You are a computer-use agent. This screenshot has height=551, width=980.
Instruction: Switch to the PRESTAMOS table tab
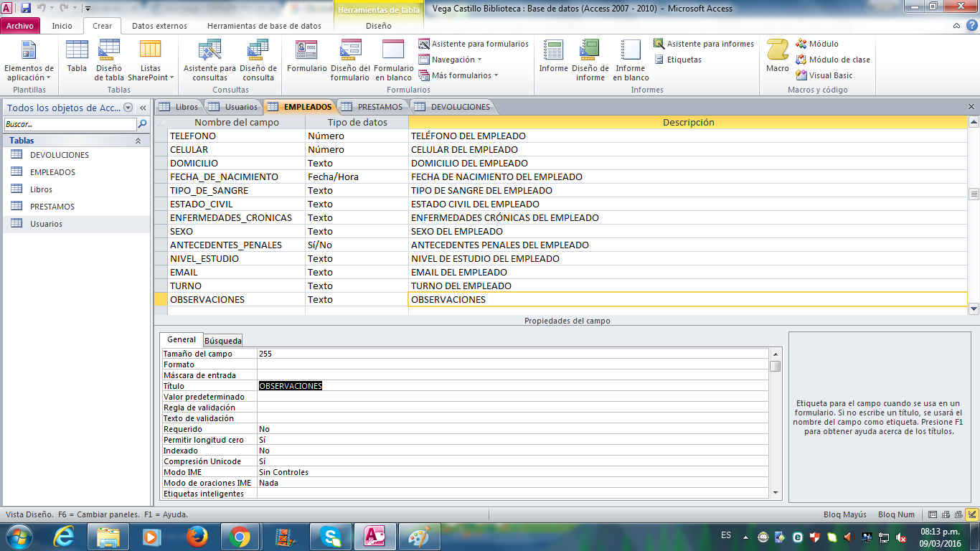(x=373, y=107)
